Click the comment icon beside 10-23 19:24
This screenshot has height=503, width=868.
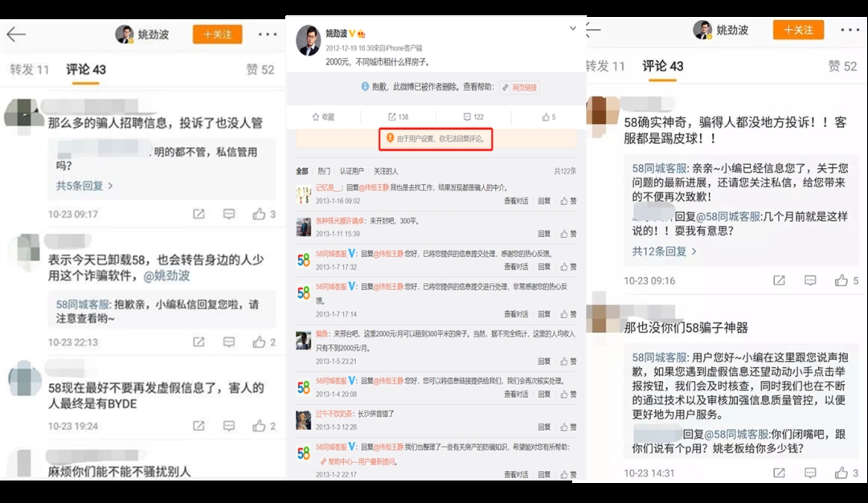click(228, 426)
